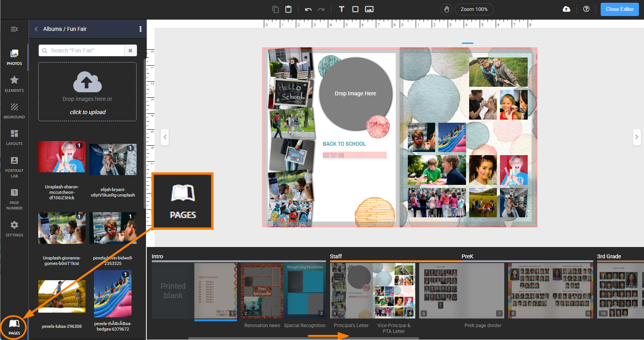Click the horizontal page strip scrollbar
The height and width of the screenshot is (340, 644).
(304, 338)
